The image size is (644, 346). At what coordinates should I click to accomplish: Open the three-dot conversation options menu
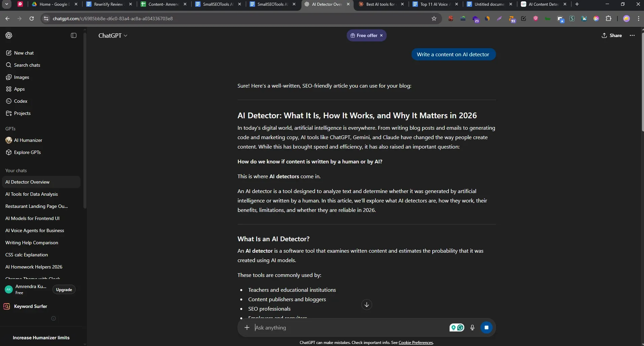[x=632, y=35]
